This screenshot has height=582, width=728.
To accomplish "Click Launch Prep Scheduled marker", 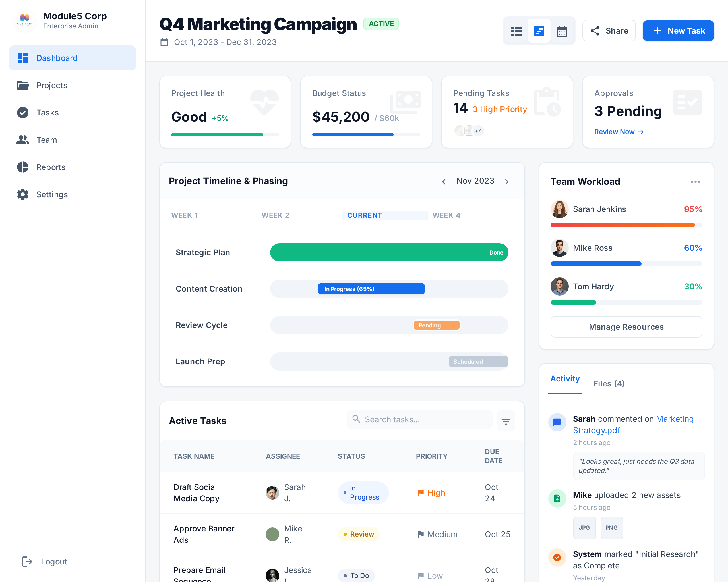I will [478, 362].
